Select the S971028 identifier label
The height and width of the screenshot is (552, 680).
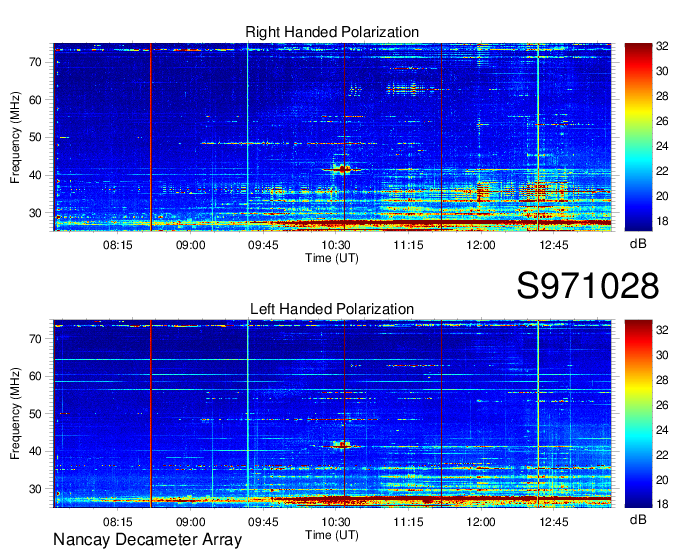pyautogui.click(x=588, y=285)
